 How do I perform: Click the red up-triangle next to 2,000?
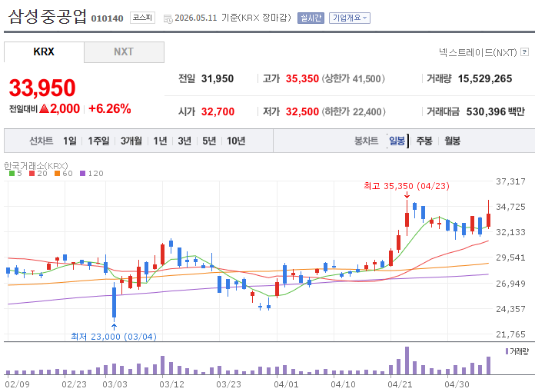point(45,109)
